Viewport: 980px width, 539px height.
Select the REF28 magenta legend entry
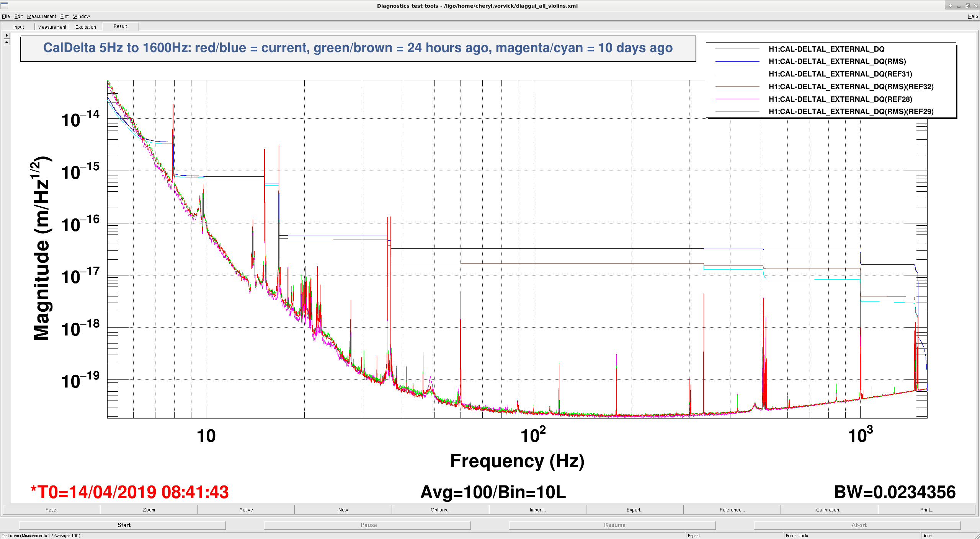click(813, 99)
